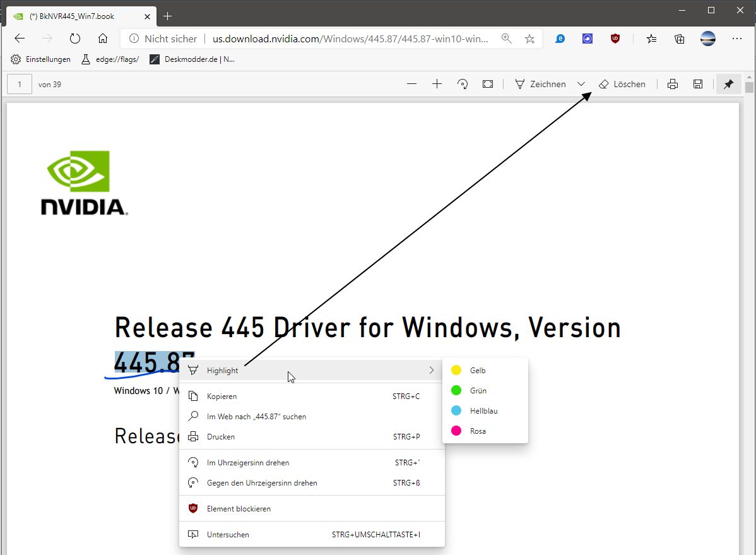Choose Gegen den Uhrzeigersinn drehen
This screenshot has height=555, width=756.
[x=312, y=482]
